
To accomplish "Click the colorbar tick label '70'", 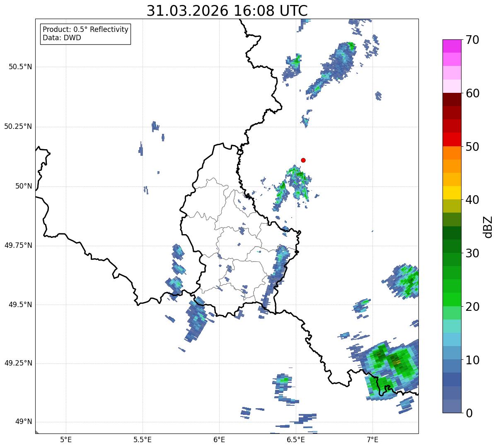I will pos(472,40).
